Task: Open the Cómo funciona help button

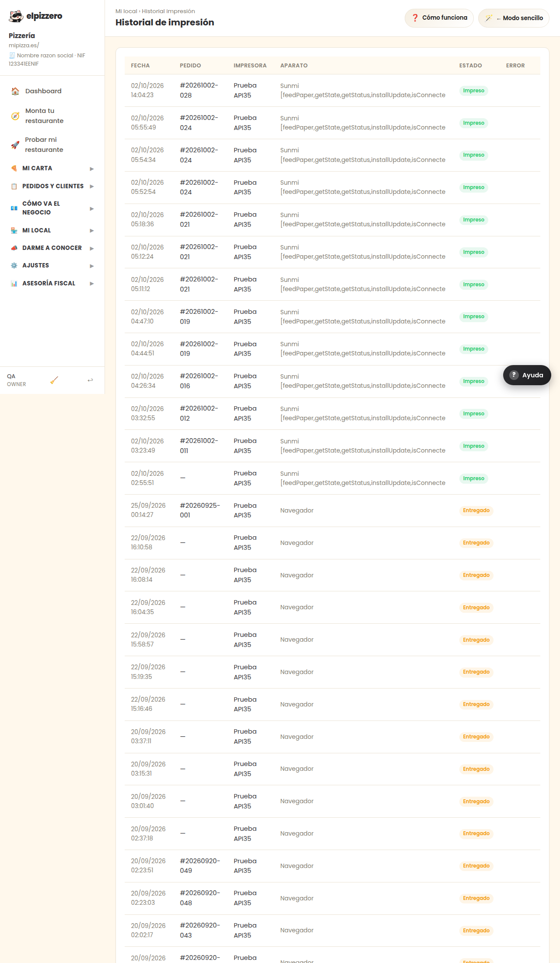Action: point(439,18)
